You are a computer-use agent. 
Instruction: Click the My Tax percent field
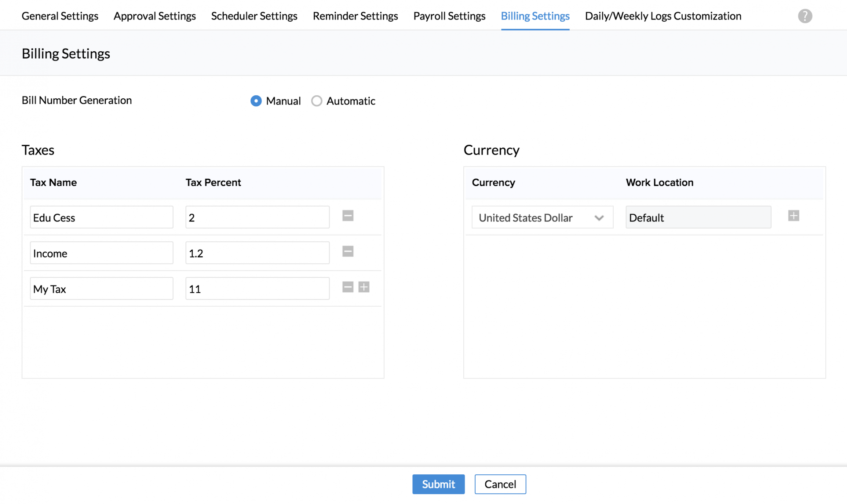click(x=257, y=288)
